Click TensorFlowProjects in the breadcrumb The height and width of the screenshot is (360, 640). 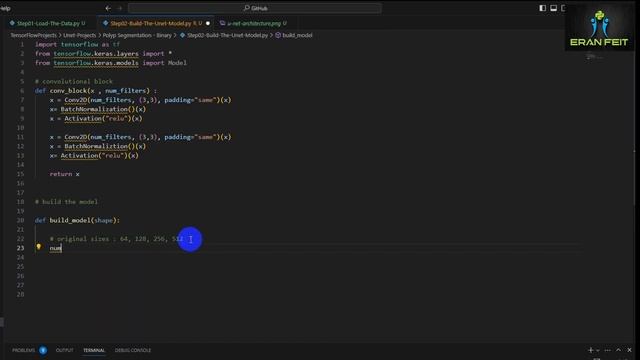click(x=33, y=36)
